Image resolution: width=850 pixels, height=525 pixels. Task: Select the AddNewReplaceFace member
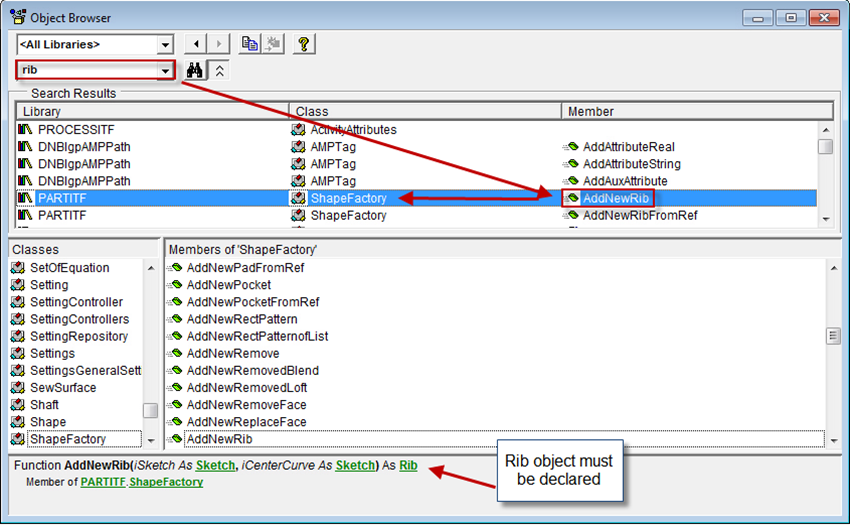tap(246, 422)
